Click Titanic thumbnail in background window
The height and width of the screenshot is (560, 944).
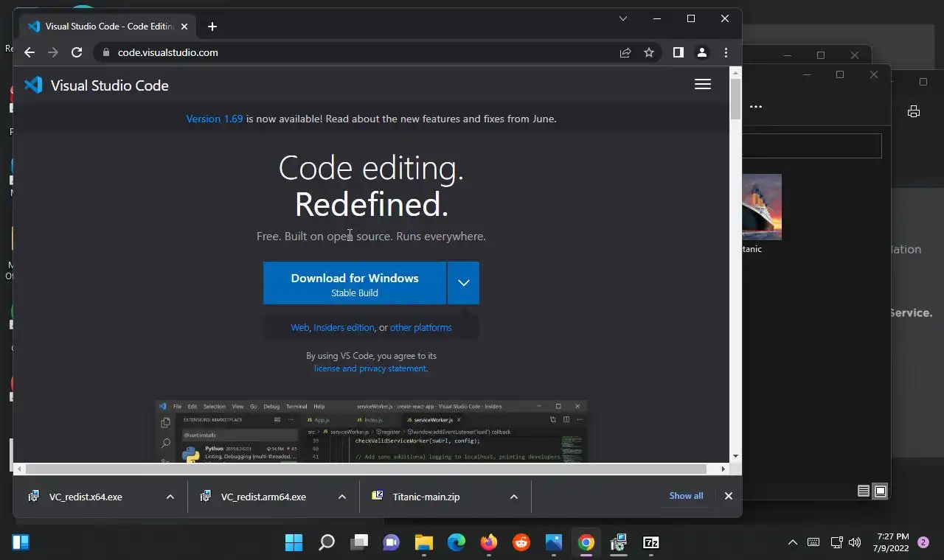[x=762, y=207]
